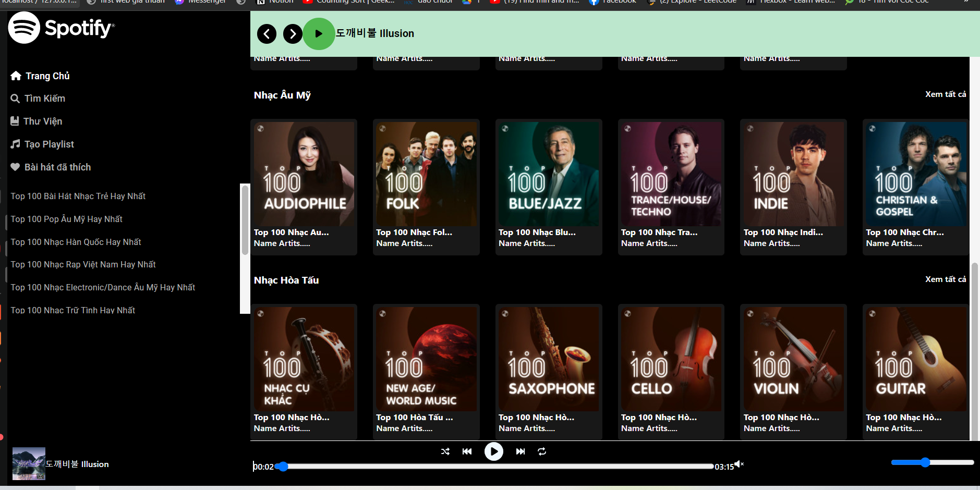Screen dimensions: 980x490
Task: Click the Spotify logo
Action: [x=61, y=28]
